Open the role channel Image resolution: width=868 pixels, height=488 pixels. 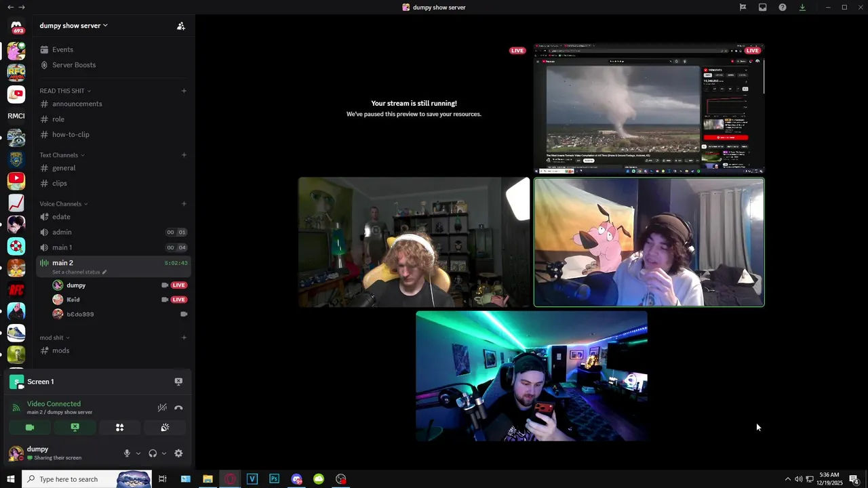coord(113,119)
